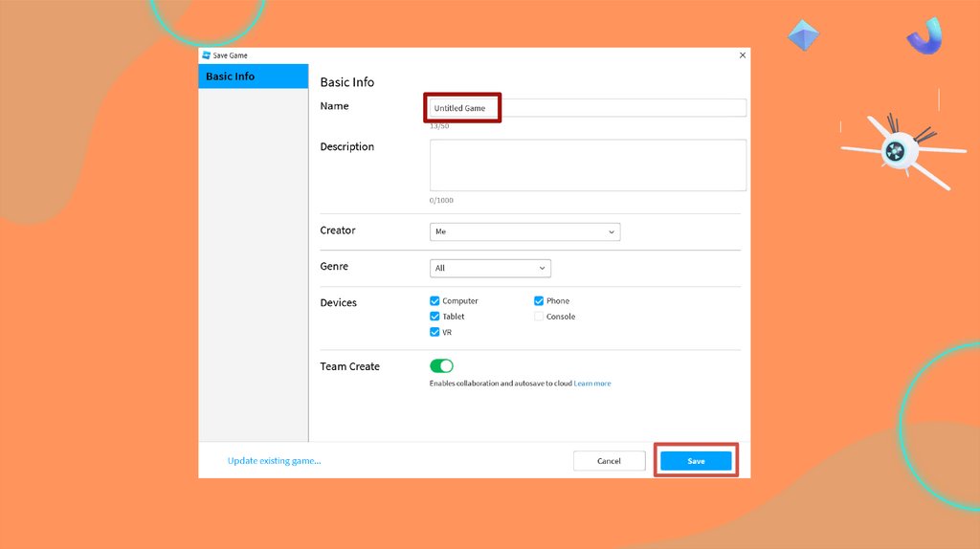Close the Save Game dialog
This screenshot has height=549, width=980.
click(743, 55)
